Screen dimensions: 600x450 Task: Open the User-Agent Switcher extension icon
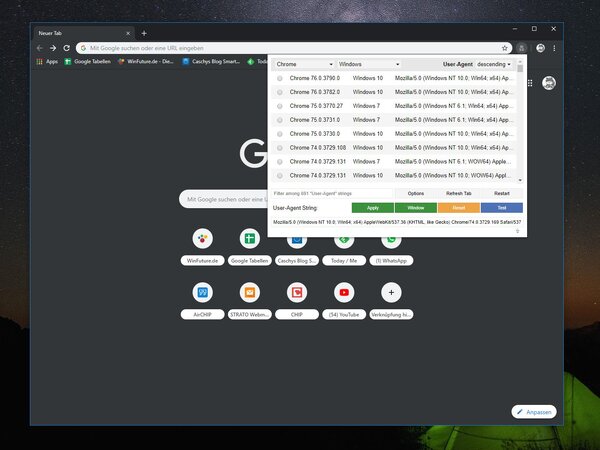[x=521, y=48]
